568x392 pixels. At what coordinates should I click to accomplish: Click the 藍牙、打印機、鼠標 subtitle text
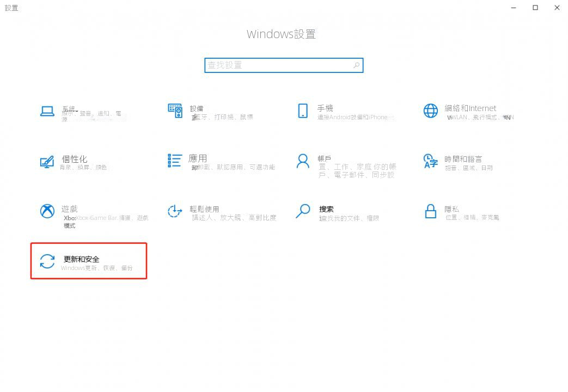[x=223, y=117]
